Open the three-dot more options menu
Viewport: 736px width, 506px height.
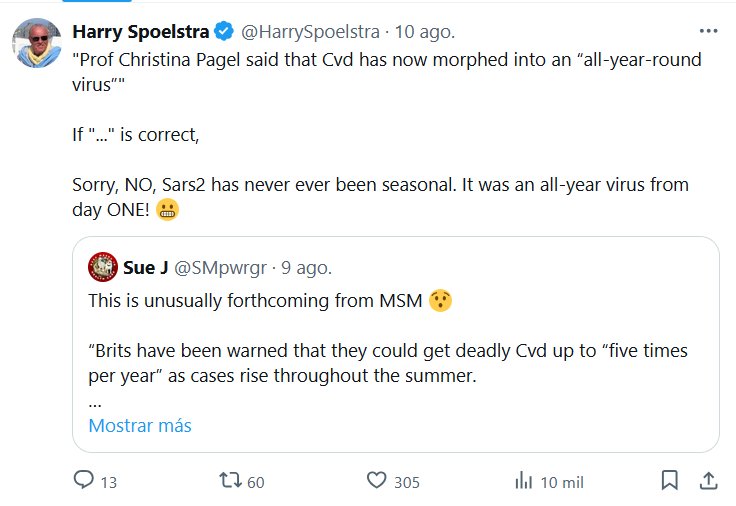pos(708,30)
